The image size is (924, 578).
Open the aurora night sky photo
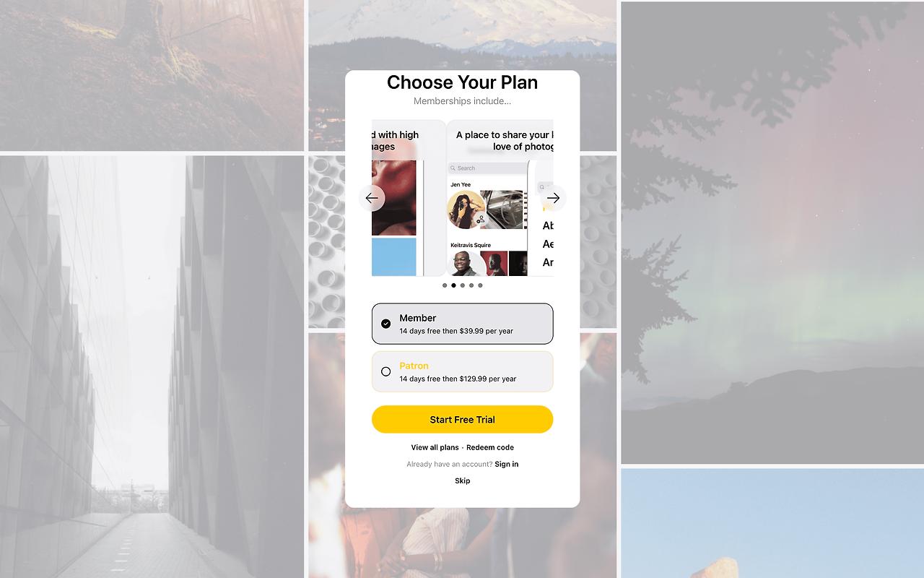click(772, 233)
